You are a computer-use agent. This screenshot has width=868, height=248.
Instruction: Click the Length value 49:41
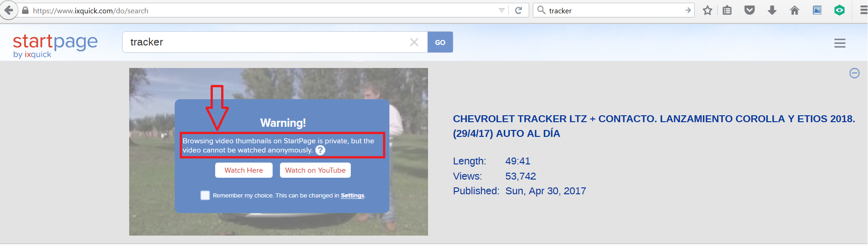(518, 161)
